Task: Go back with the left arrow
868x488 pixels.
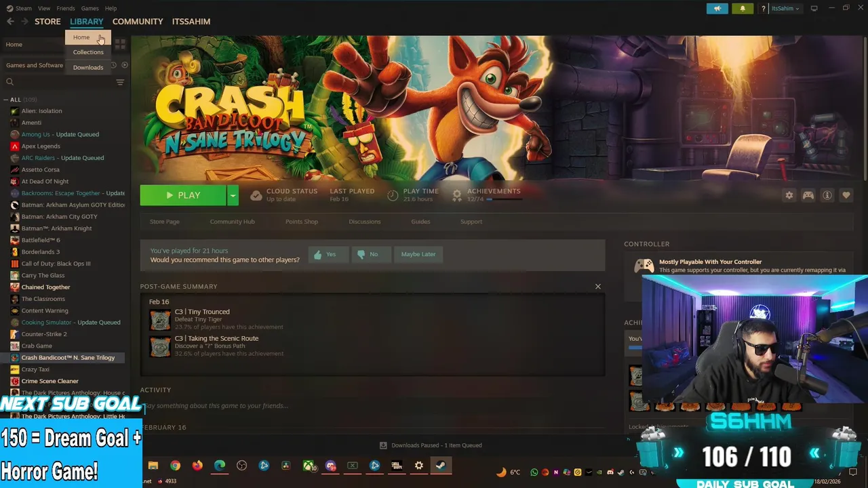Action: (10, 22)
